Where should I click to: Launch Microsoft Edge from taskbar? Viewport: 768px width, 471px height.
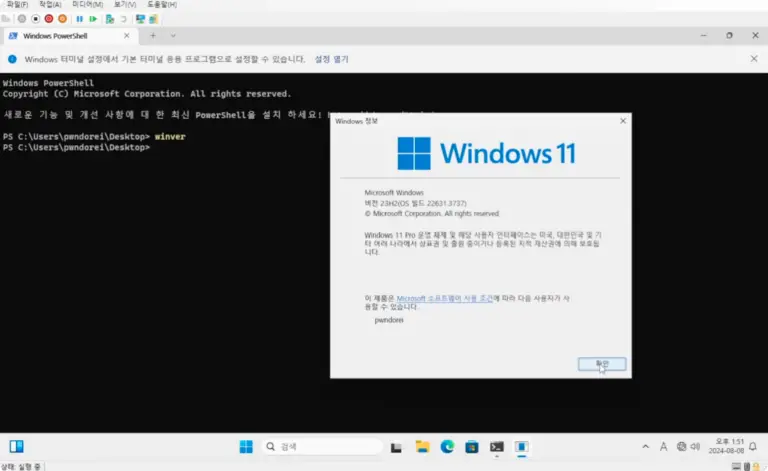click(x=447, y=447)
